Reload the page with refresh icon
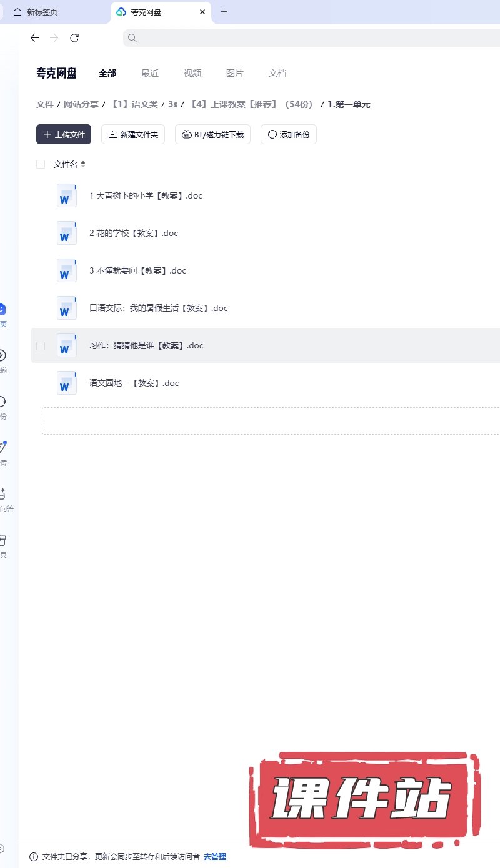 (x=74, y=38)
